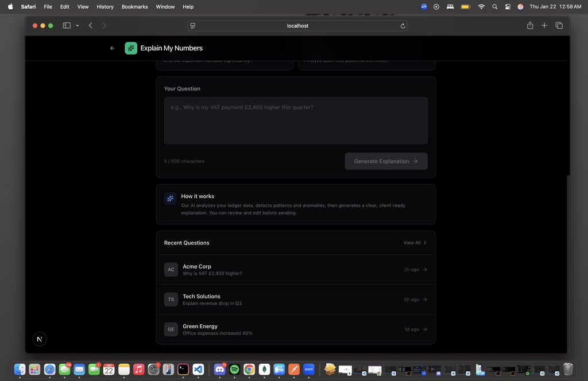Image resolution: width=588 pixels, height=381 pixels.
Task: Click the TS avatar for Tech Solutions
Action: [171, 300]
